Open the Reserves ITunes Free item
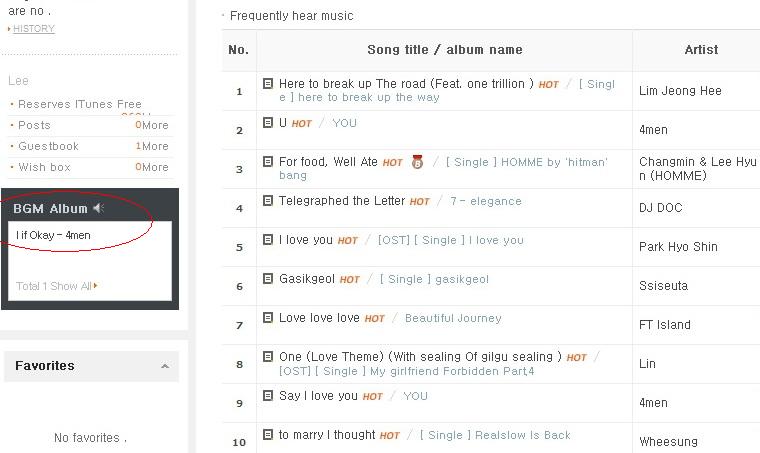760x453 pixels. coord(80,104)
